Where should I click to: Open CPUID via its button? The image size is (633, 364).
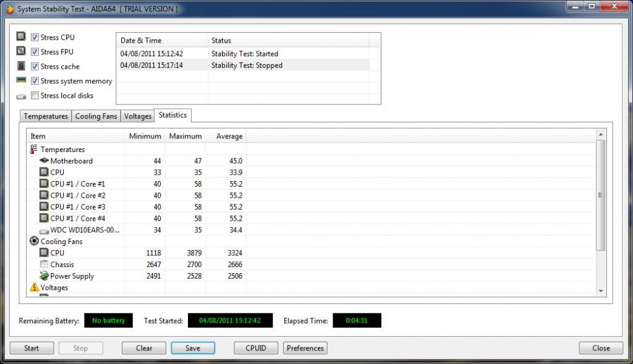pyautogui.click(x=256, y=348)
